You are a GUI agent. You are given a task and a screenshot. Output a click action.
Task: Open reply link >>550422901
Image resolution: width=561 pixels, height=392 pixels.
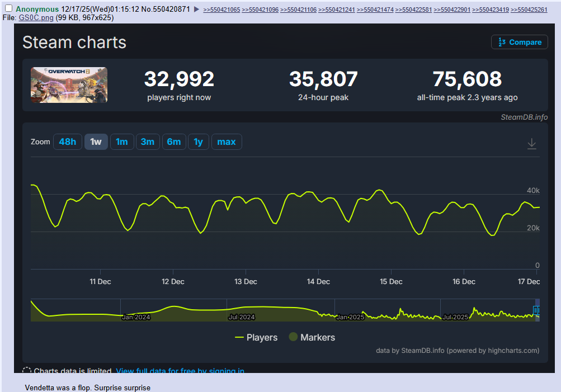(x=452, y=10)
